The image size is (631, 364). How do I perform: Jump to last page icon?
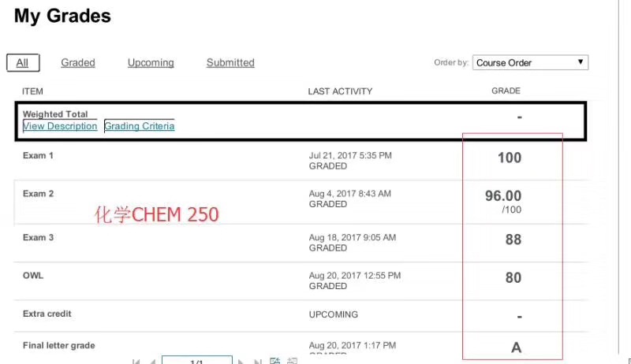pos(258,361)
